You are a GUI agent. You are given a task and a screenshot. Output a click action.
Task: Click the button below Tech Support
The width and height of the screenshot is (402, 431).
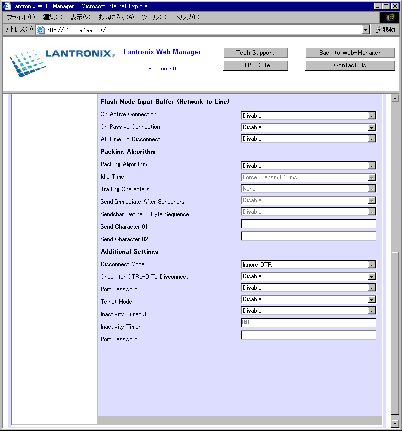pos(255,65)
